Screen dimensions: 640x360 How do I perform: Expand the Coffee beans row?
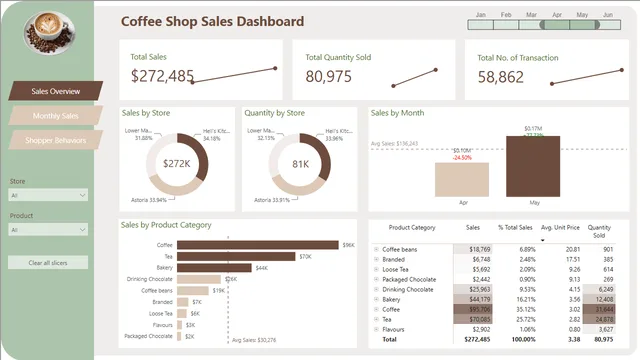(376, 249)
